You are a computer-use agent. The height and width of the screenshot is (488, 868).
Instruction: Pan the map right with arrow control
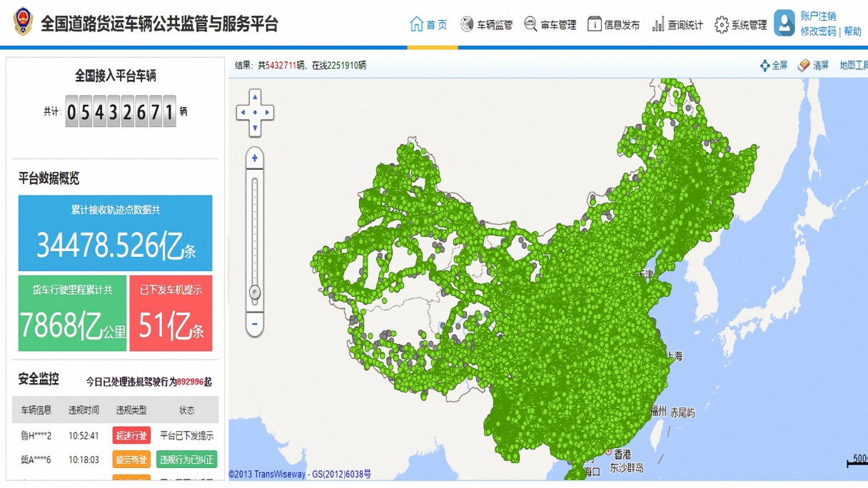[x=268, y=113]
